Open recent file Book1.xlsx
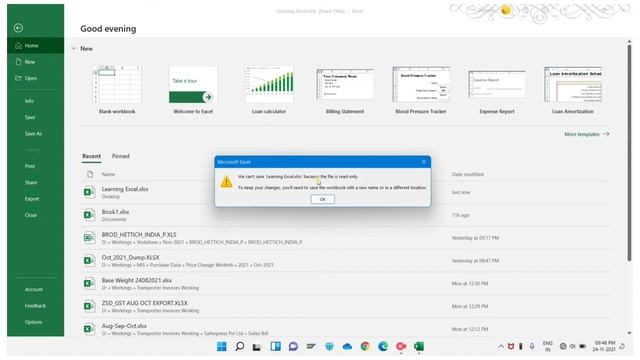The width and height of the screenshot is (640, 360). click(345, 215)
